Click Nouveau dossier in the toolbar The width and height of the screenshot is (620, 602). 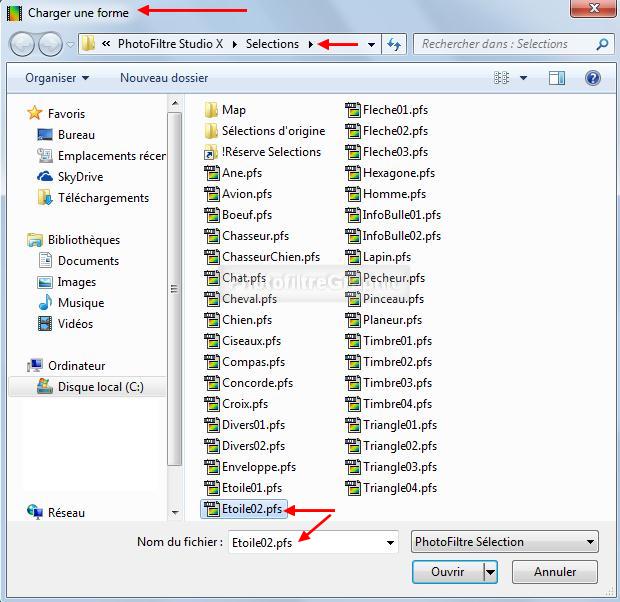coord(164,78)
